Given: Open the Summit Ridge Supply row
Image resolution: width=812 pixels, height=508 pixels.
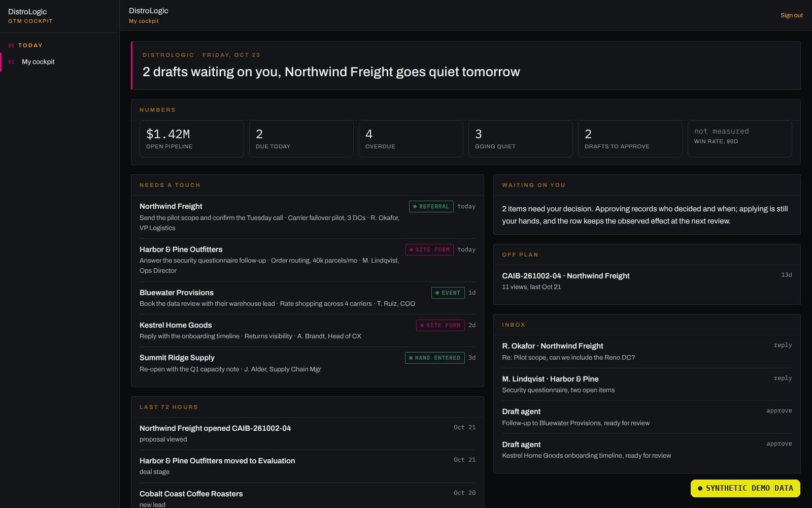Looking at the screenshot, I should click(x=308, y=363).
